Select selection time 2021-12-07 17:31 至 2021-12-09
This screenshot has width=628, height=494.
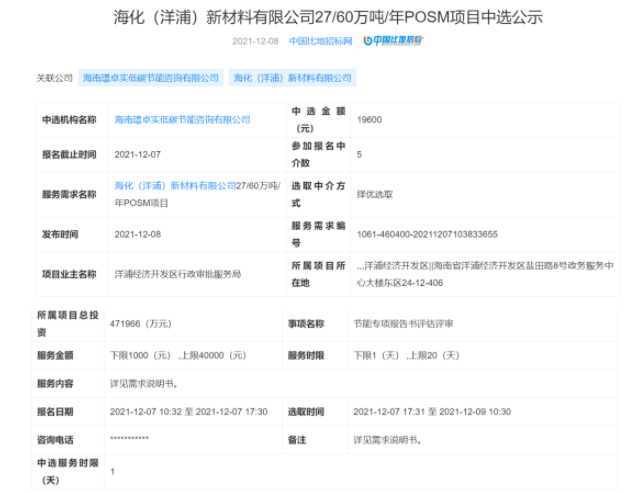click(432, 411)
